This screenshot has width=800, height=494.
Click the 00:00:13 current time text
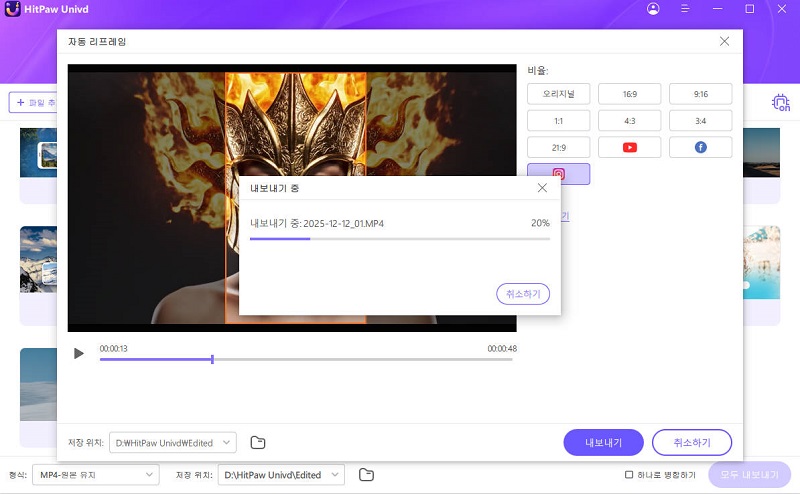113,349
